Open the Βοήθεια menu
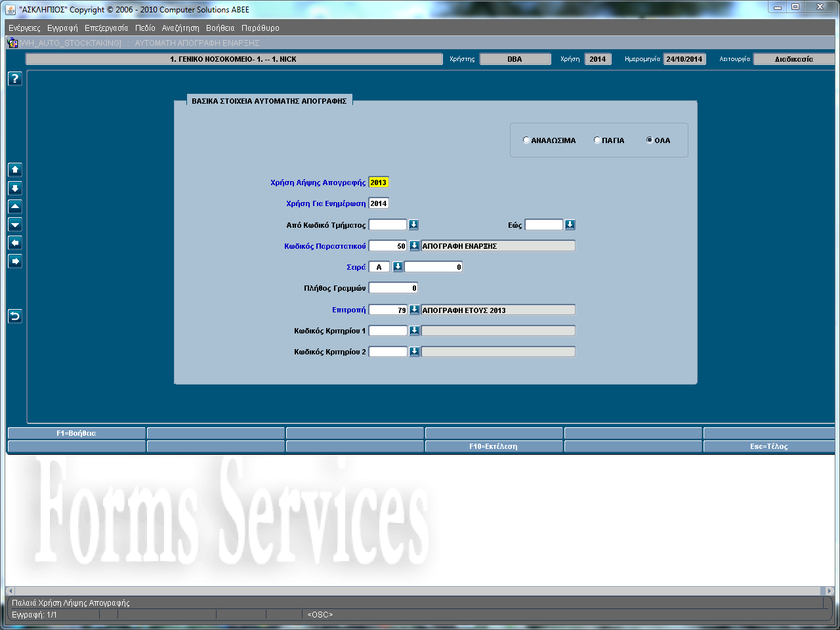Viewport: 840px width, 630px height. (220, 28)
